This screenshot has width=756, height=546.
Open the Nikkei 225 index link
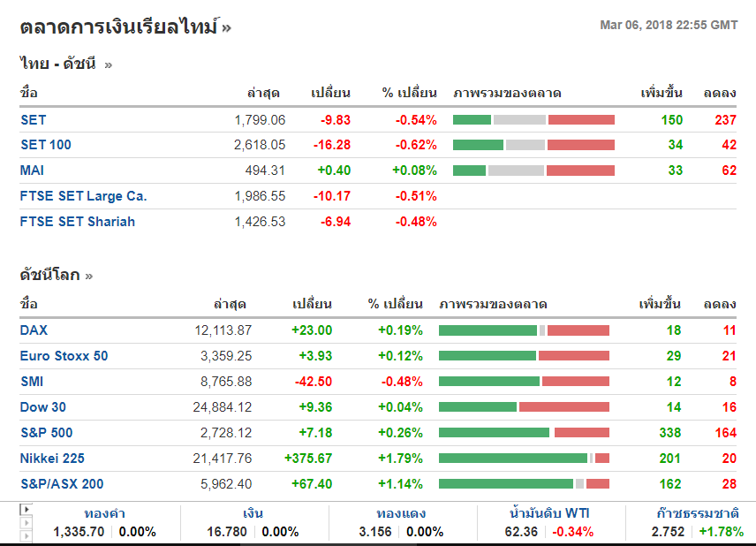(53, 459)
